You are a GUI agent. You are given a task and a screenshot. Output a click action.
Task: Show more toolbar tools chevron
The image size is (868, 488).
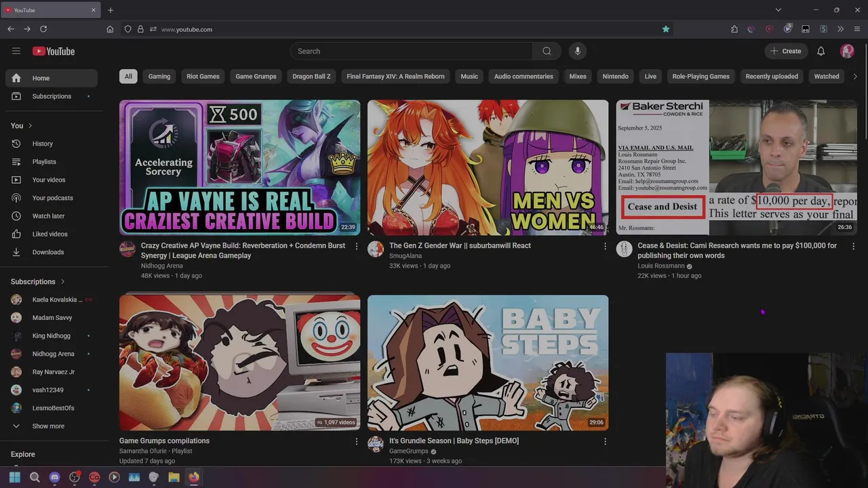pos(840,29)
